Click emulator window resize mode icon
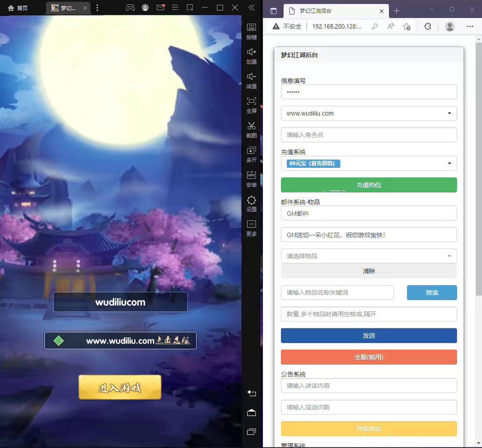This screenshot has height=448, width=482. point(190,7)
